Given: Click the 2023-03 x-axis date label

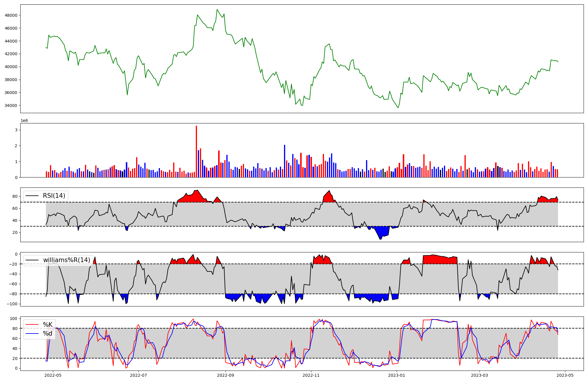Looking at the screenshot, I should (x=480, y=375).
